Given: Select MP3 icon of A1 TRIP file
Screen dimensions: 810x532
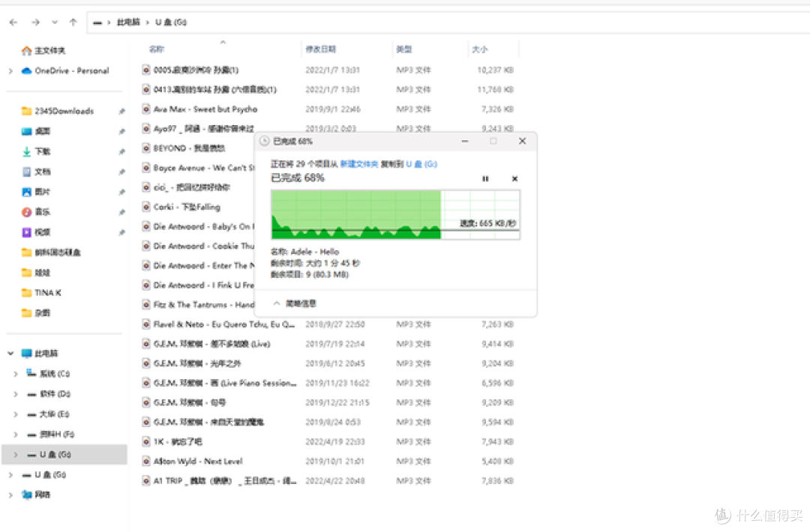Looking at the screenshot, I should [x=146, y=480].
